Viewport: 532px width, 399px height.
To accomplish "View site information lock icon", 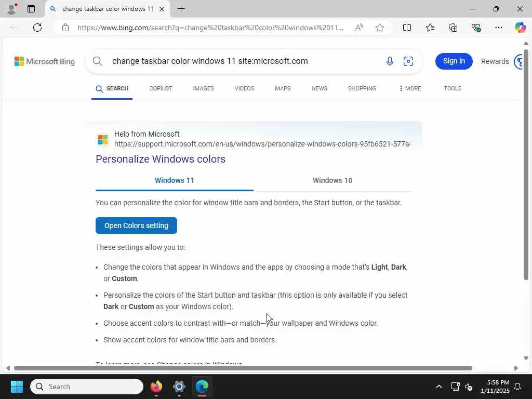I will coord(65,28).
